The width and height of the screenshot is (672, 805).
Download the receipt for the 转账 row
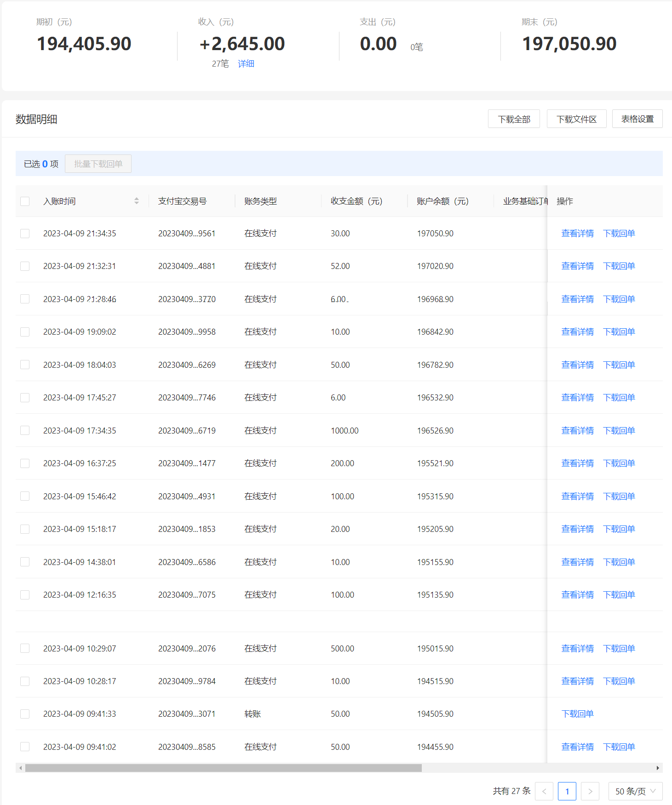[x=577, y=714]
